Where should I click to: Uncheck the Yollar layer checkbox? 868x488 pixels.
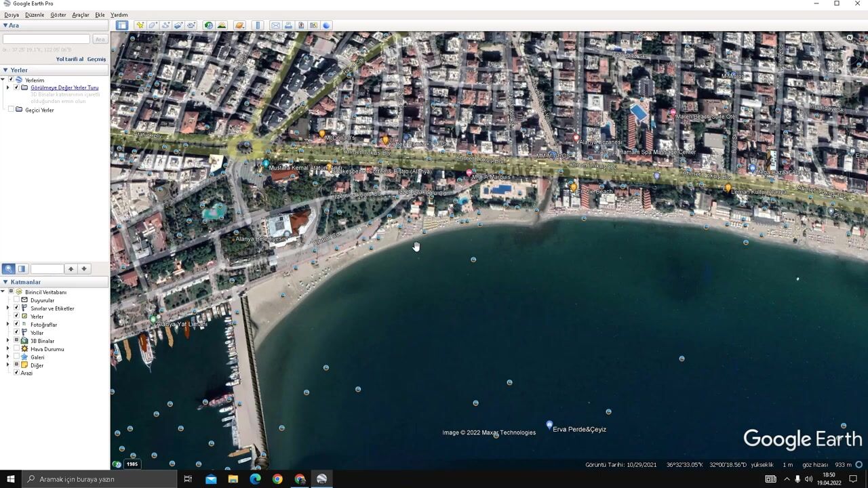tap(16, 333)
